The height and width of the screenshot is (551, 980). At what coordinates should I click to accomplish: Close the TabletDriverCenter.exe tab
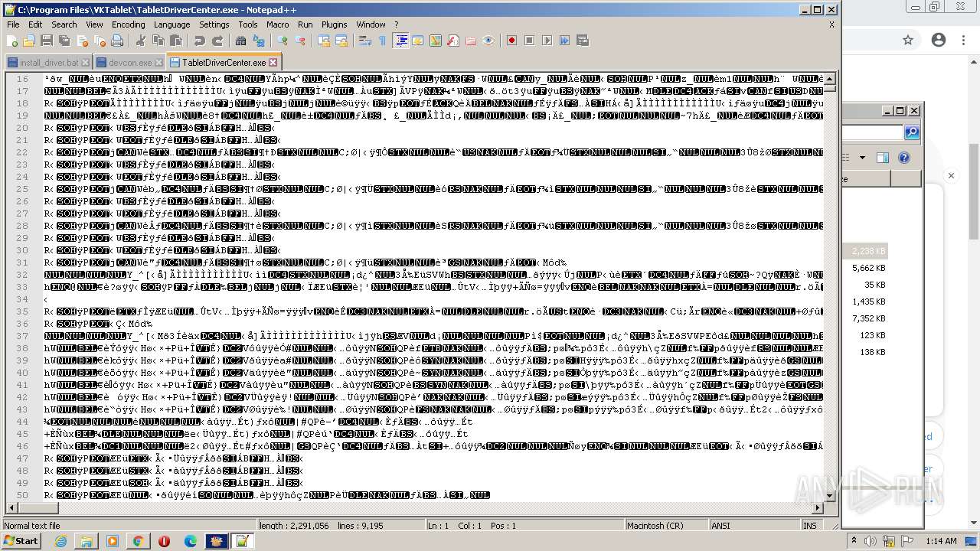tap(273, 62)
